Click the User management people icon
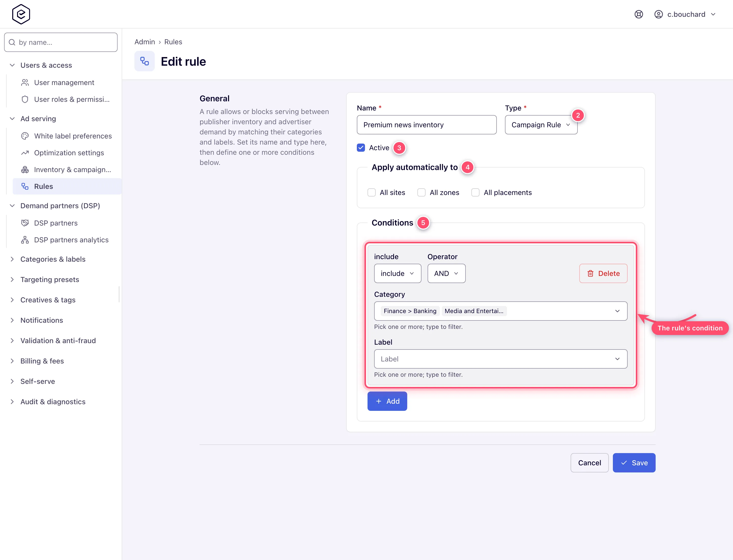The height and width of the screenshot is (560, 733). coord(25,83)
